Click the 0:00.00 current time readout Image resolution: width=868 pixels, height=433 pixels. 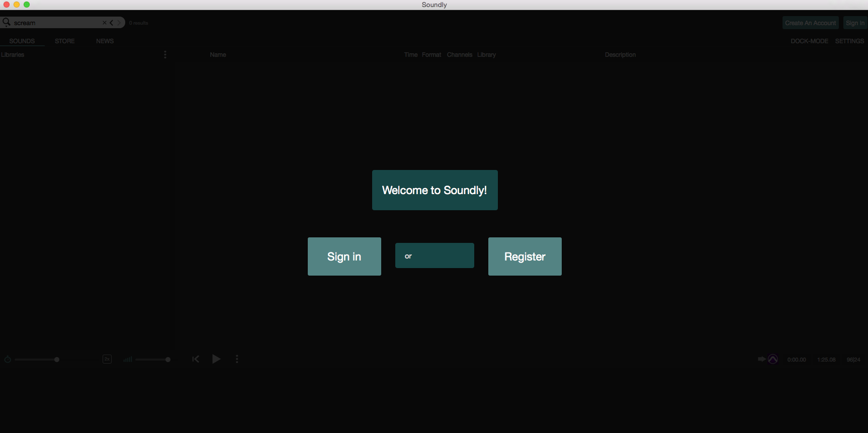pos(797,360)
